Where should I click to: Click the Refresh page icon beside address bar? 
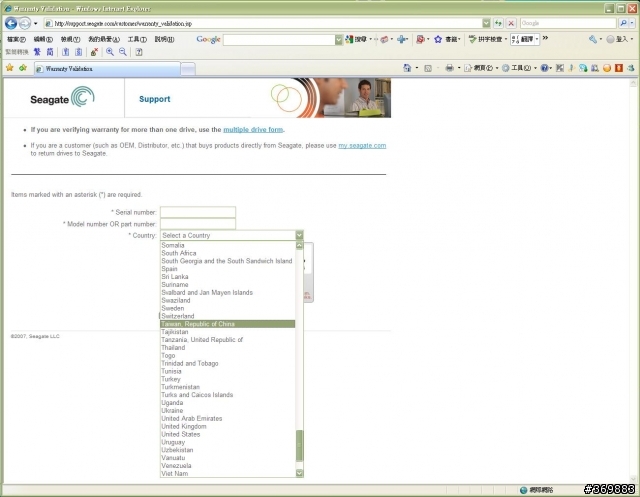pos(498,23)
